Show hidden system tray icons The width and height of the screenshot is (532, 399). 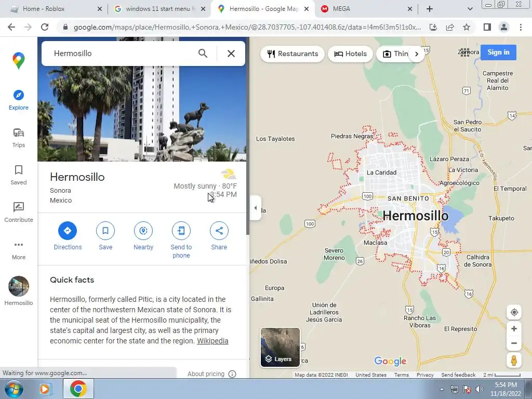tap(442, 389)
